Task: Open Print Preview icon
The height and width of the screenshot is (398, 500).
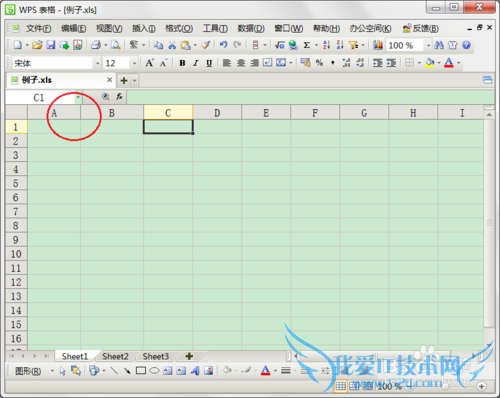Action: pyautogui.click(x=115, y=45)
